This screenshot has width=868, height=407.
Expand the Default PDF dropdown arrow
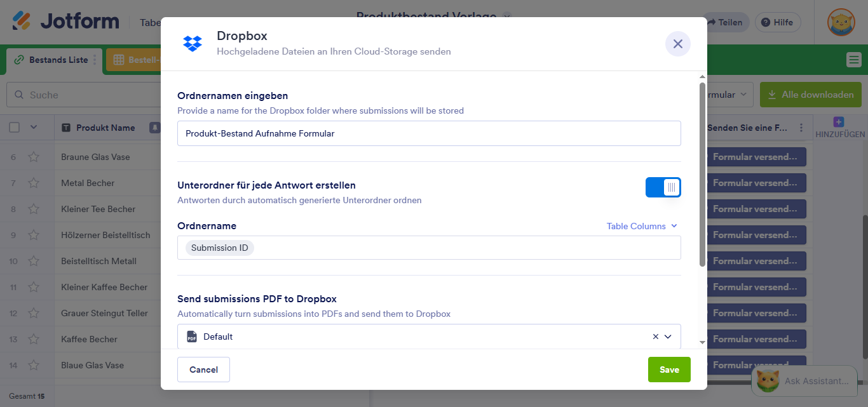click(668, 337)
